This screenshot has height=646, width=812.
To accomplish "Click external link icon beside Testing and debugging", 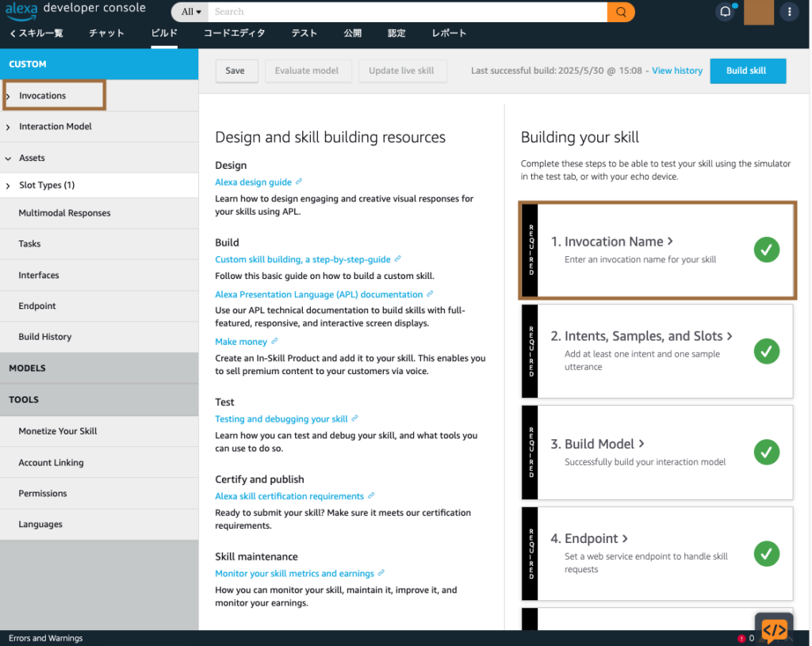I will pos(354,419).
